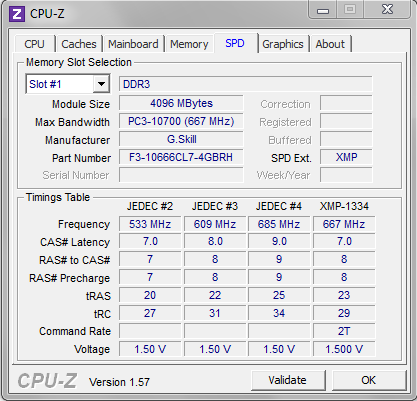Click JEDEC #3 CAS# Latency 8.0
Screen dimensions: 417x401
tap(215, 241)
